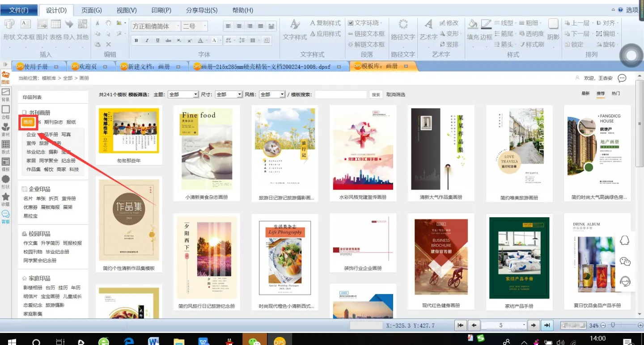Toggle italic text formatting
Screen dimensions: 644x345
147,41
